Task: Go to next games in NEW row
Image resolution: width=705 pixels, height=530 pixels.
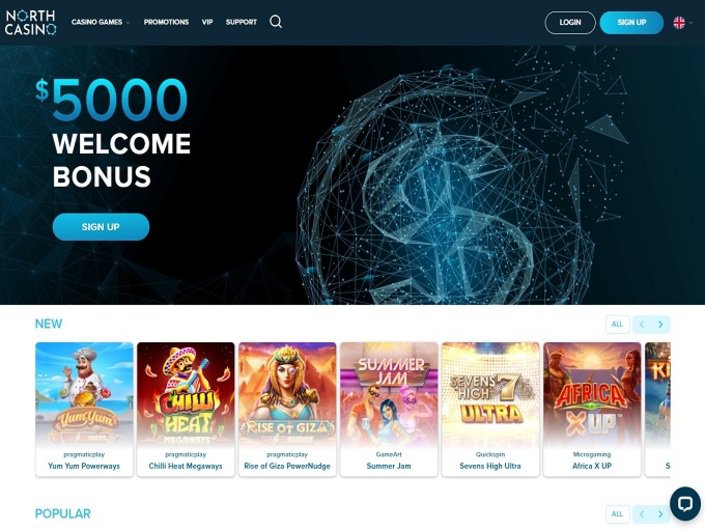Action: tap(660, 324)
